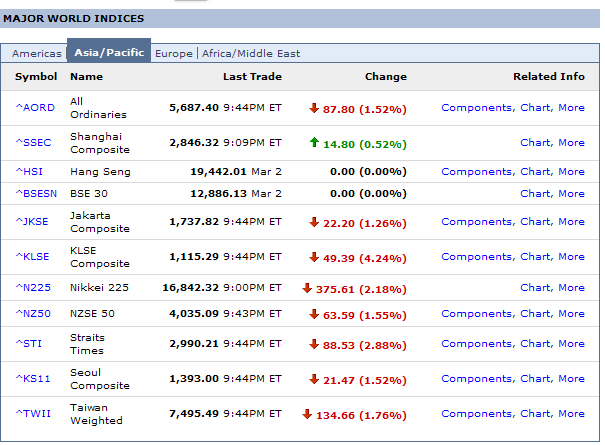Open the Africa/Middle East tab
The width and height of the screenshot is (605, 445).
(x=251, y=53)
